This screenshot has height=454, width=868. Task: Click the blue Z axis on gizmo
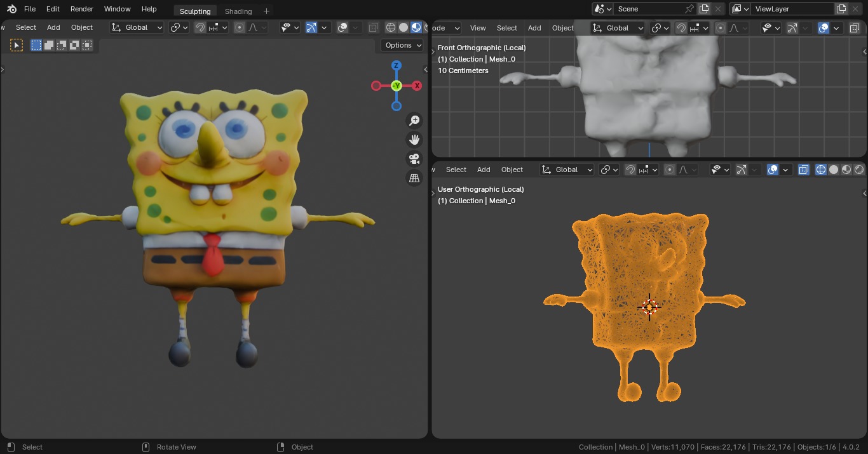point(397,65)
